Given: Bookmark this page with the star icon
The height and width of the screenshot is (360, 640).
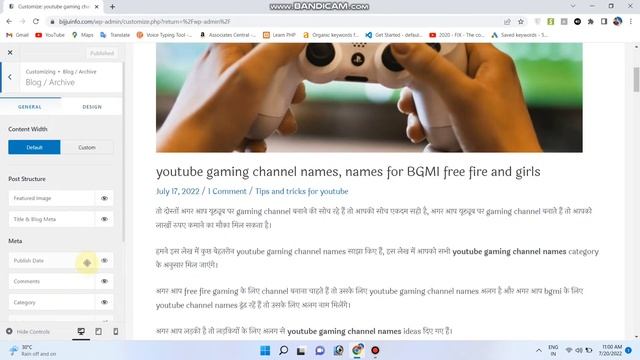Looking at the screenshot, I should pyautogui.click(x=521, y=22).
